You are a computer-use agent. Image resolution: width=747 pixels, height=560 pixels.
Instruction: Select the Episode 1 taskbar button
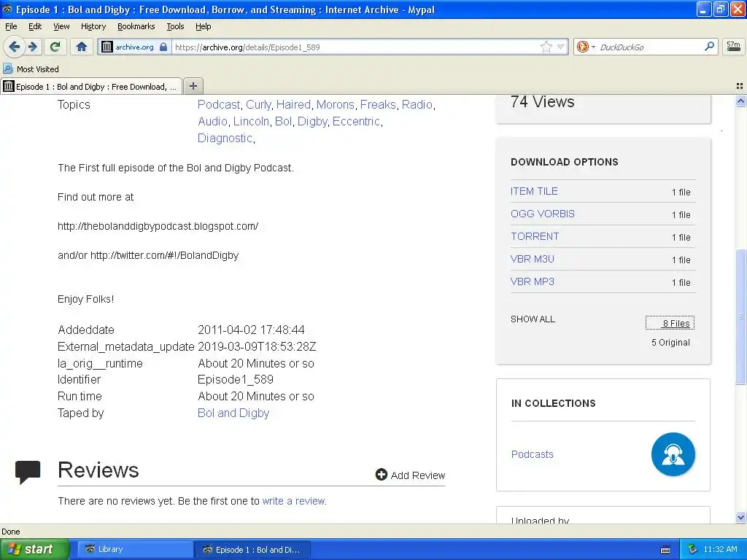tap(252, 549)
